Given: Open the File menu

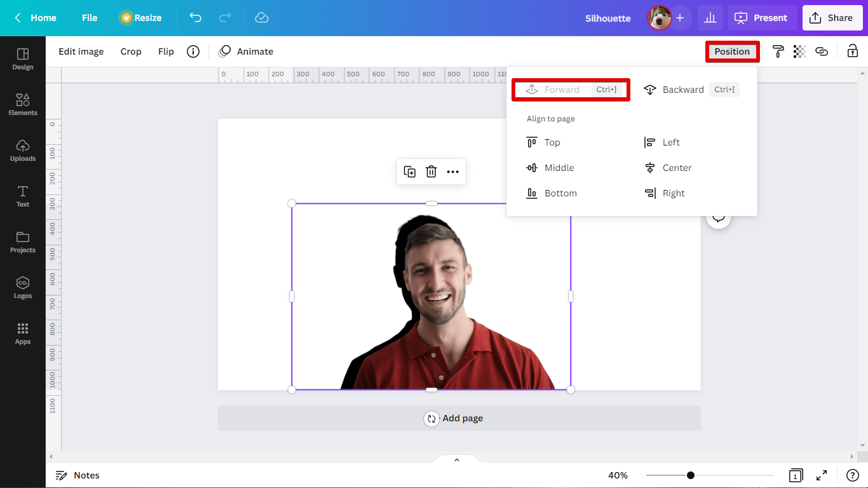Looking at the screenshot, I should tap(89, 18).
